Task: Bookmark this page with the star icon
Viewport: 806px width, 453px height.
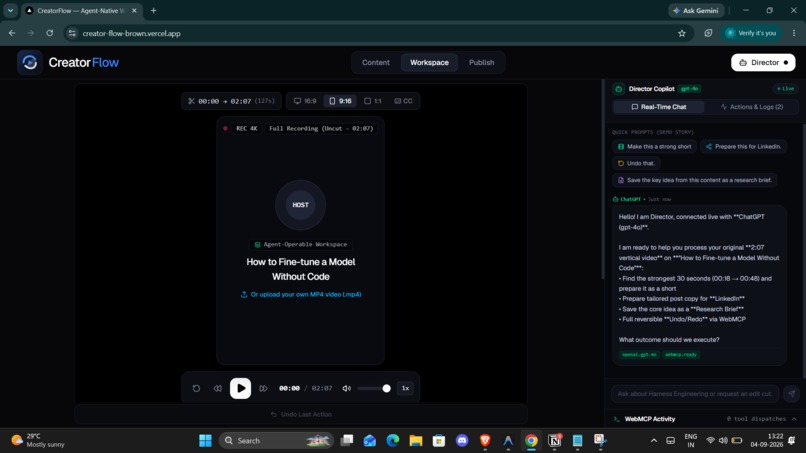Action: point(682,33)
